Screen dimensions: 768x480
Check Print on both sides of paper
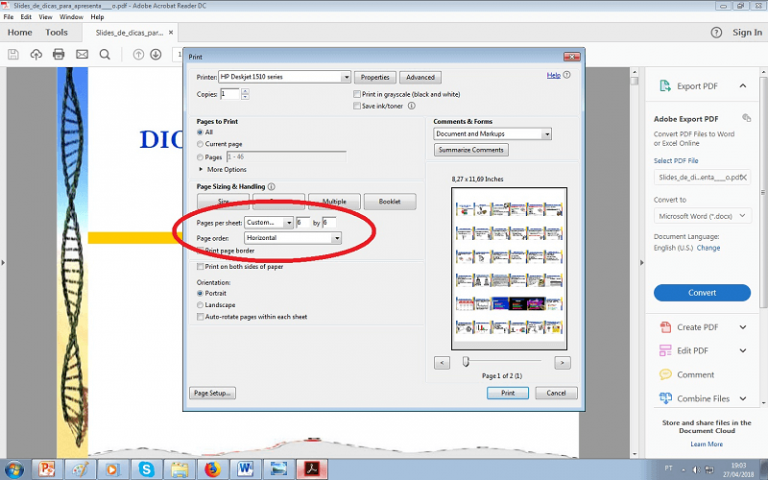pyautogui.click(x=201, y=267)
